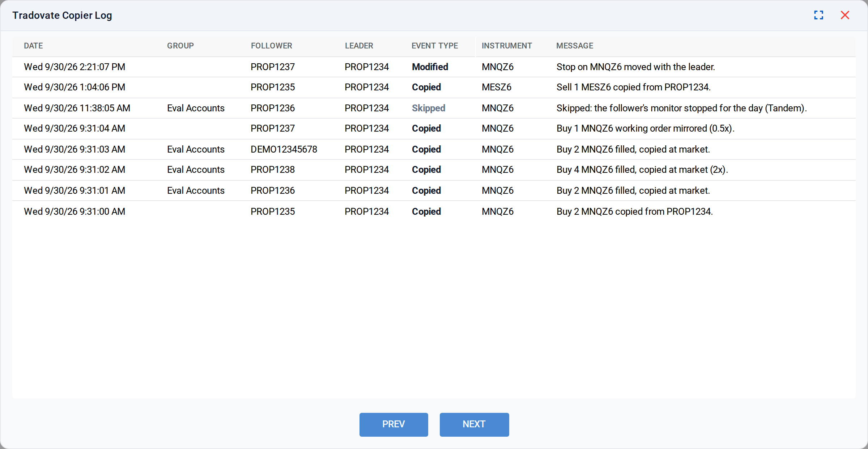Click 'PROP1237' follower in the Modified row

273,67
